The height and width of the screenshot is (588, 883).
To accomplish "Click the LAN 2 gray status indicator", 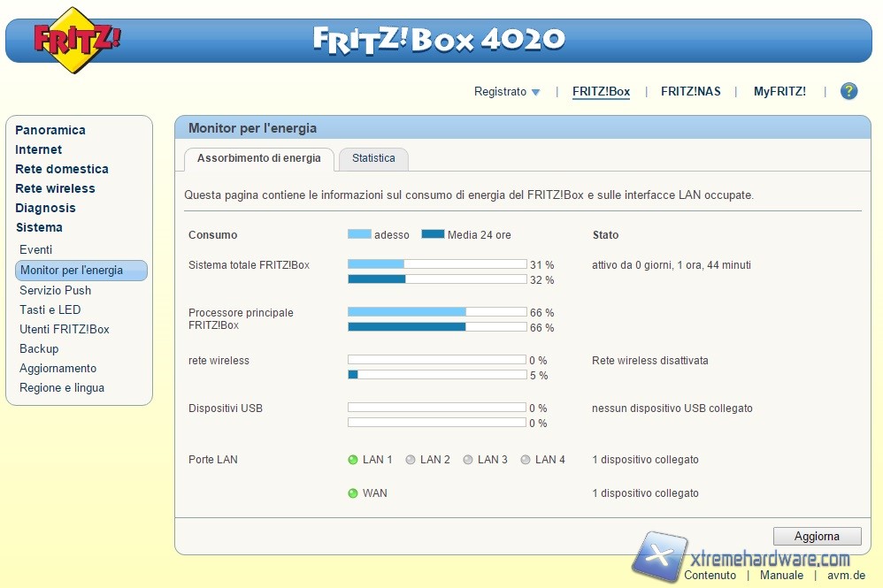I will coord(411,460).
